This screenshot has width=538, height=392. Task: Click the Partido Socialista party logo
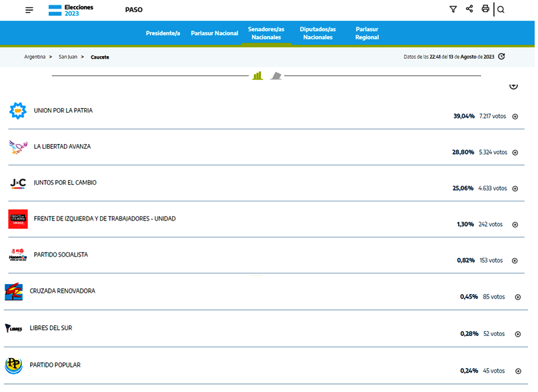click(17, 255)
